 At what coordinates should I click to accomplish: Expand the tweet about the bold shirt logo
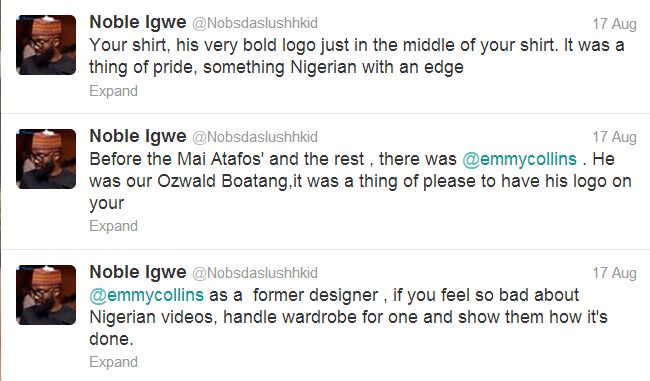click(x=113, y=91)
